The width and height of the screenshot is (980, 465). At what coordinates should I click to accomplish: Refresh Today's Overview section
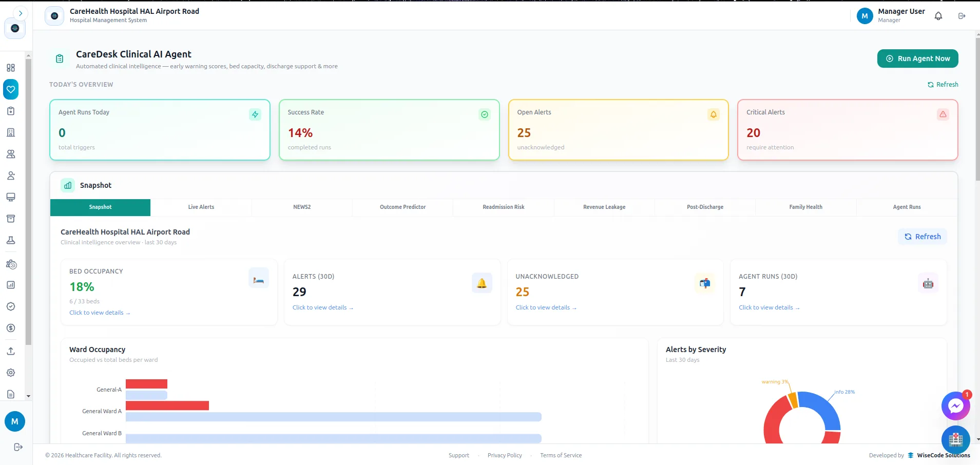tap(943, 85)
